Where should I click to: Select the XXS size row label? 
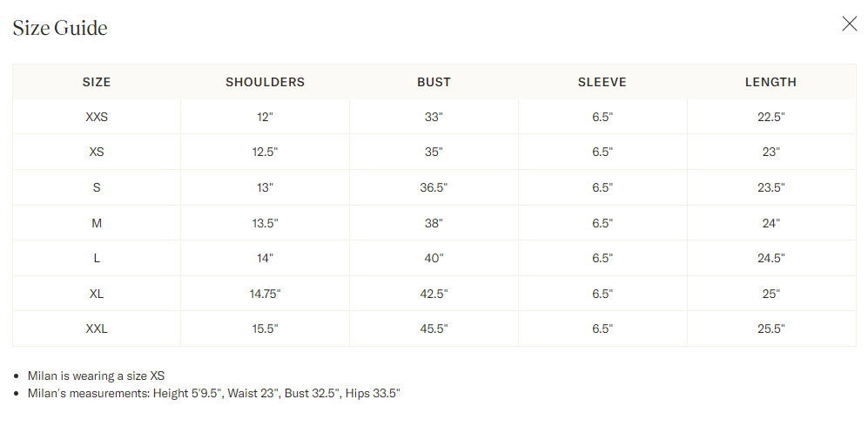point(97,117)
